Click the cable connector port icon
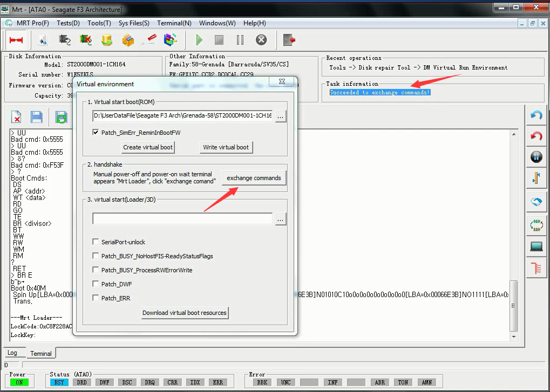The height and width of the screenshot is (392, 550). [65, 40]
